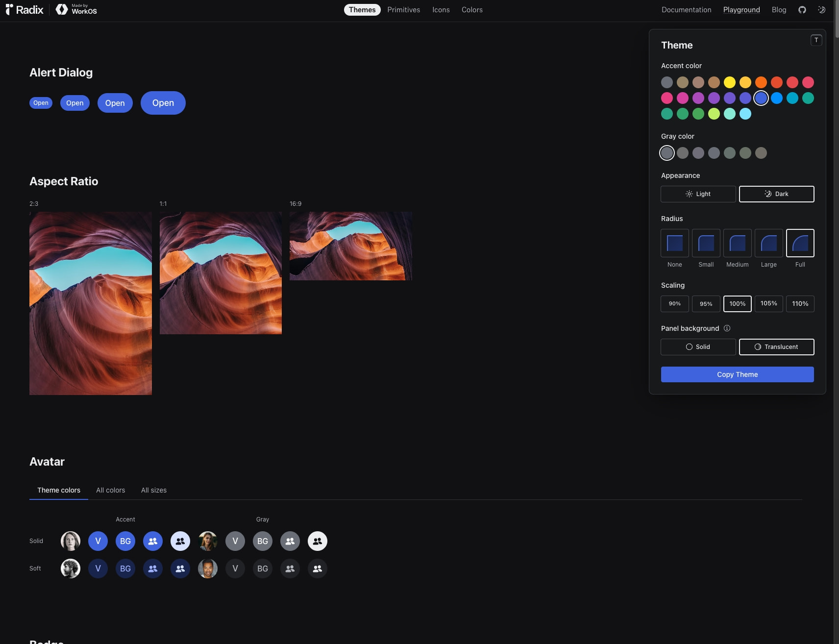839x644 pixels.
Task: Set panel background to Translucent
Action: [777, 347]
